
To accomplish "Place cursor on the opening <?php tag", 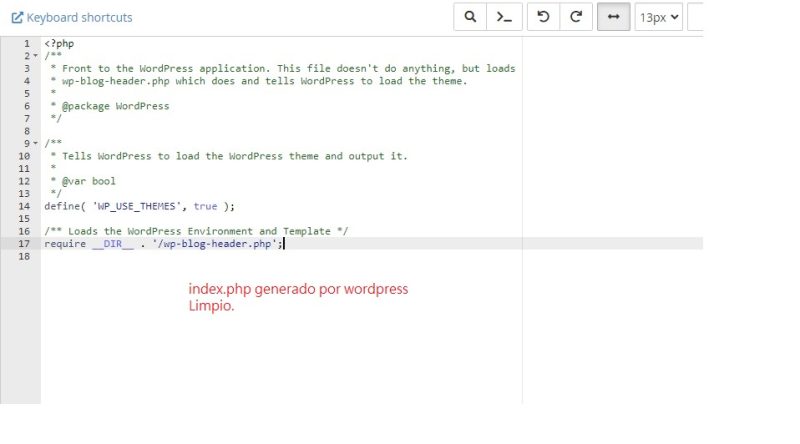I will tap(59, 44).
